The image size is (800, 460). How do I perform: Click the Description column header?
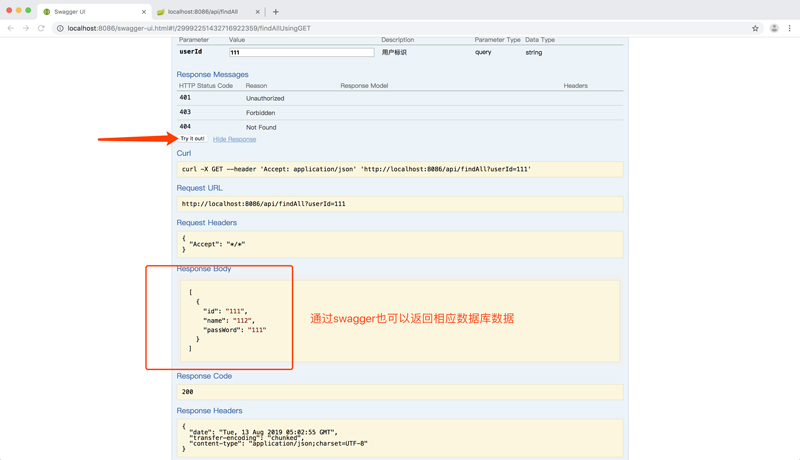(397, 40)
